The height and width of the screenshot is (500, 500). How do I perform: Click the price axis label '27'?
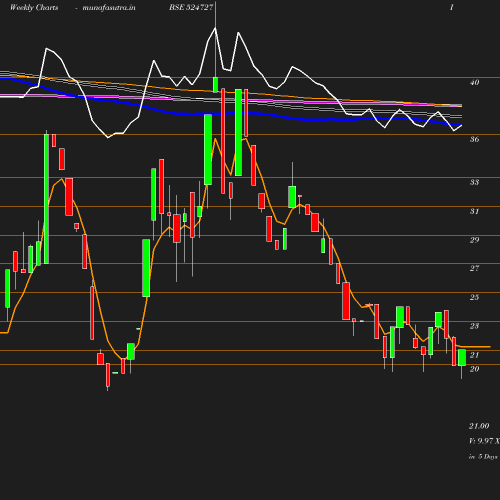tap(474, 268)
